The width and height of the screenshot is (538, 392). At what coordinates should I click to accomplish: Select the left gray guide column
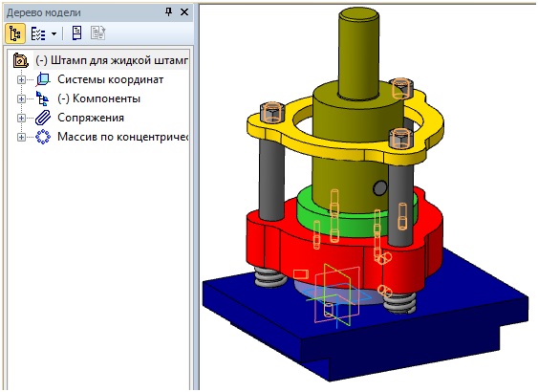271,180
